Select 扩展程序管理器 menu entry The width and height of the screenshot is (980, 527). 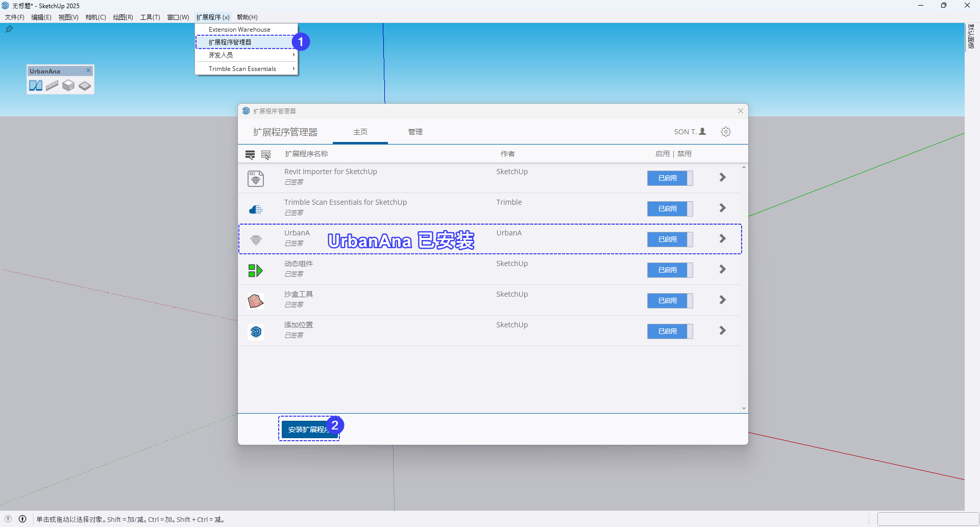click(247, 42)
